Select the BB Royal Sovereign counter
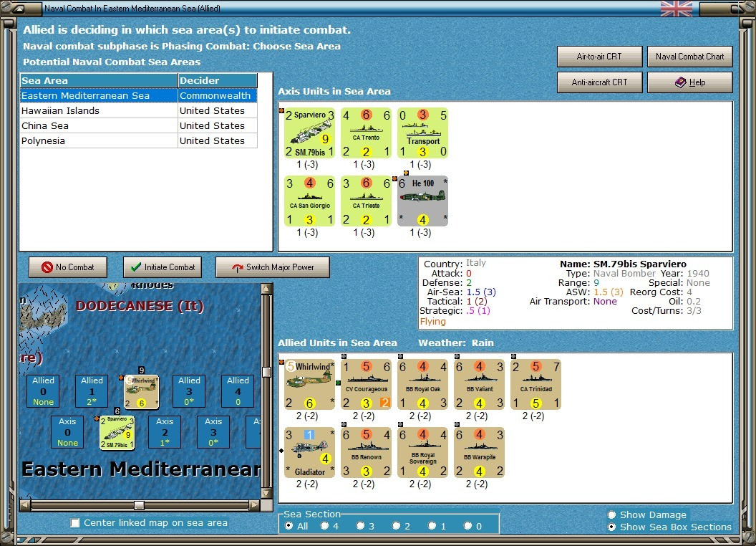The image size is (756, 546). point(423,452)
